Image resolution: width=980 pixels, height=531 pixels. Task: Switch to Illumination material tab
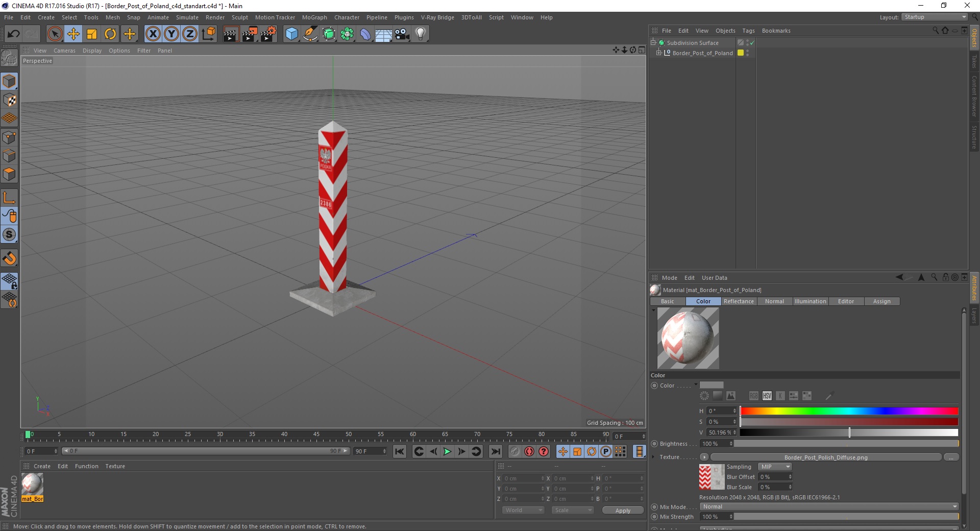(810, 301)
